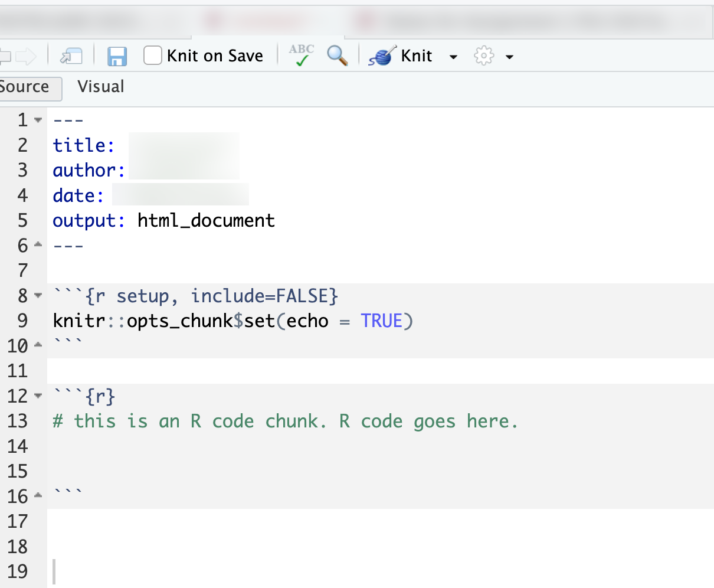Viewport: 714px width, 588px height.
Task: Open the Find/Replace search tool
Action: [337, 55]
